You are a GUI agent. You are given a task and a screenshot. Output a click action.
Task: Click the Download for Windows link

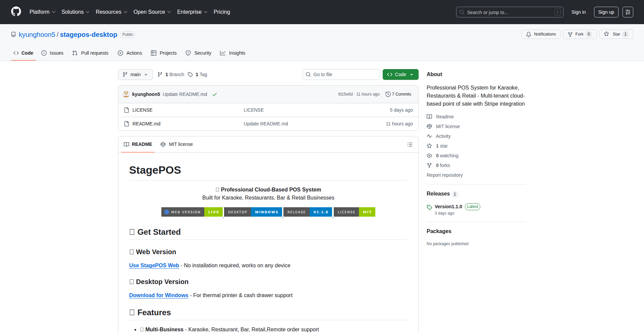(159, 295)
